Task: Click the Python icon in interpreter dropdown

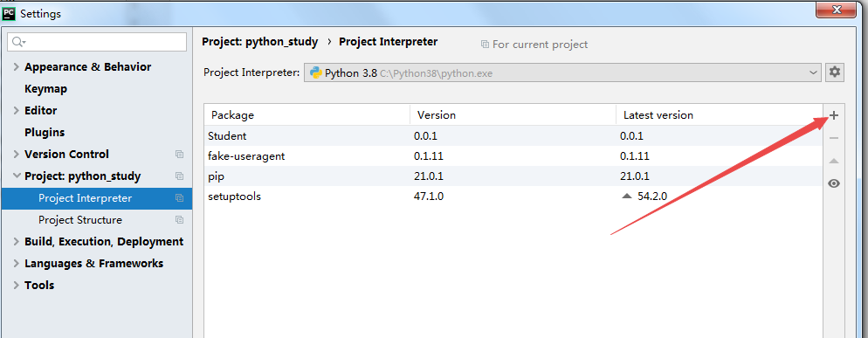Action: 316,72
